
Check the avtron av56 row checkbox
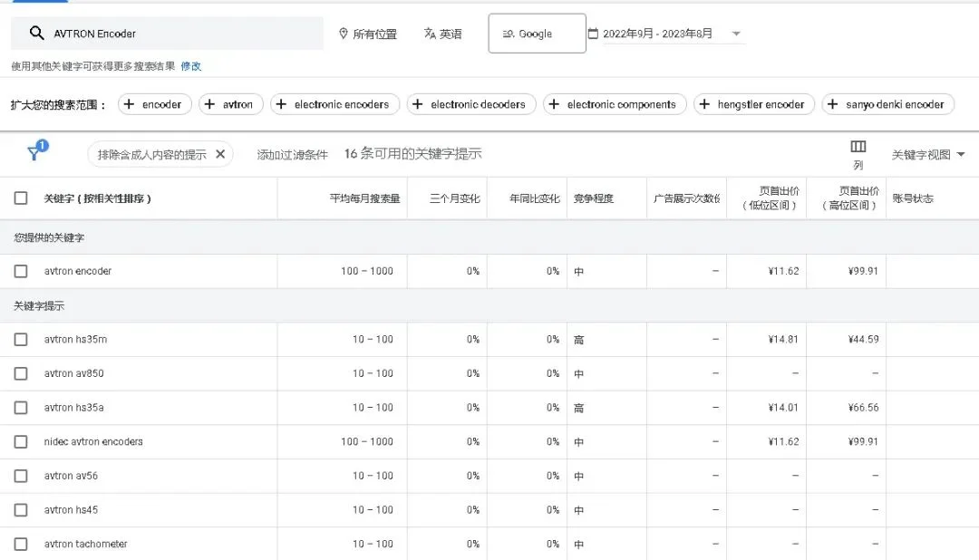pos(21,476)
